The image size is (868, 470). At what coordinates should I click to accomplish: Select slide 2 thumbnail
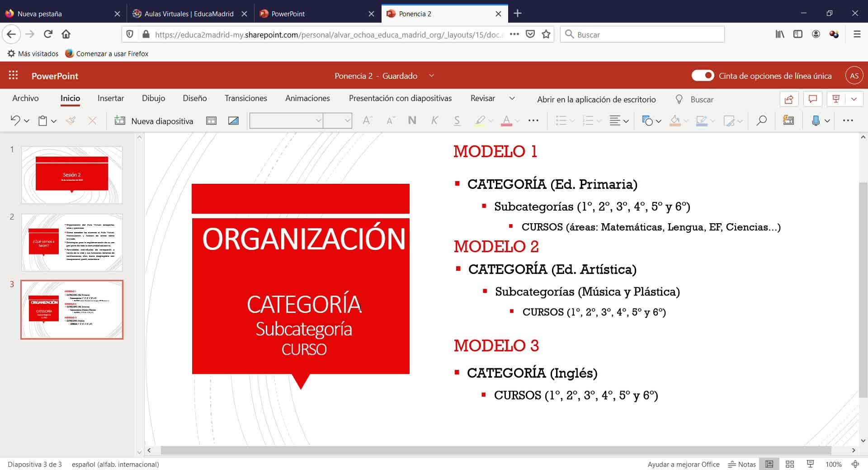[72, 242]
